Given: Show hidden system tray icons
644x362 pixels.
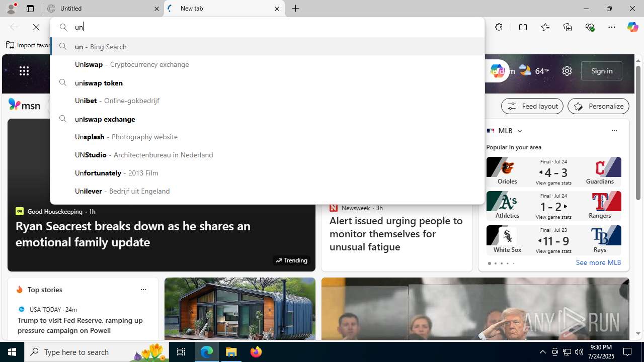Looking at the screenshot, I should coord(542,352).
